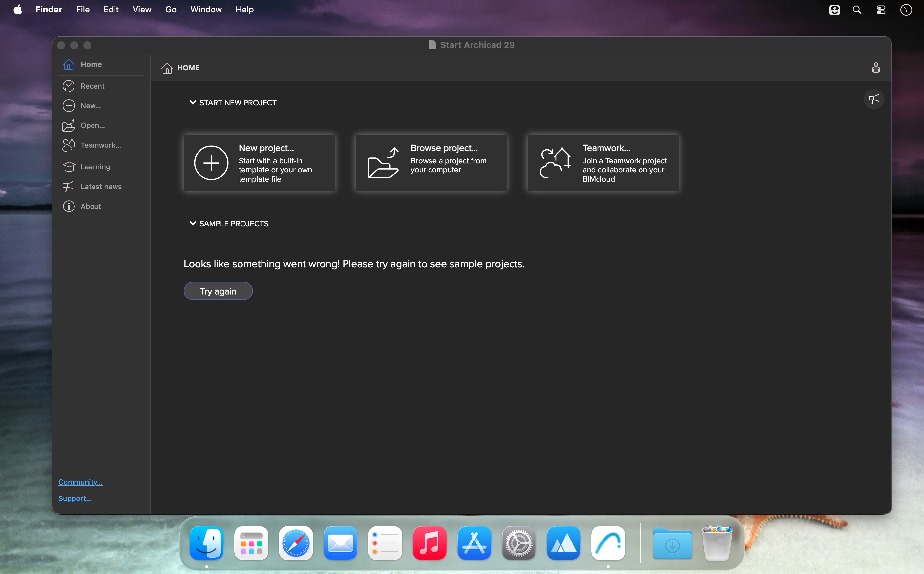The image size is (924, 574).
Task: Open the Support... link
Action: pyautogui.click(x=75, y=499)
